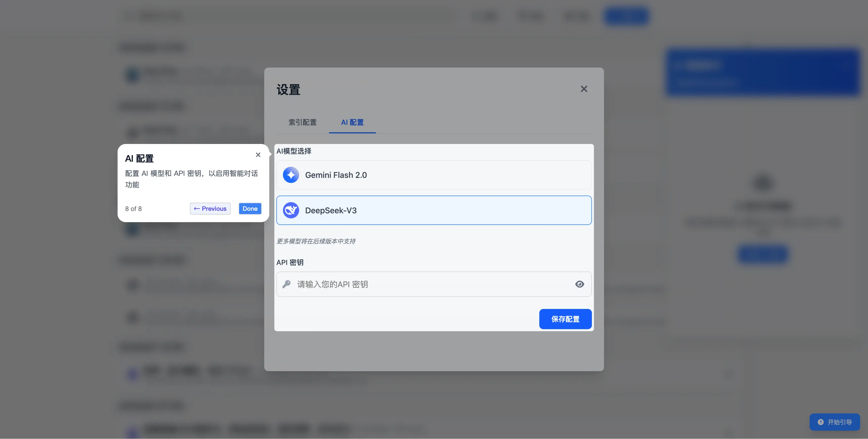Select the AI 配置 tab
This screenshot has width=868, height=439.
[x=352, y=122]
